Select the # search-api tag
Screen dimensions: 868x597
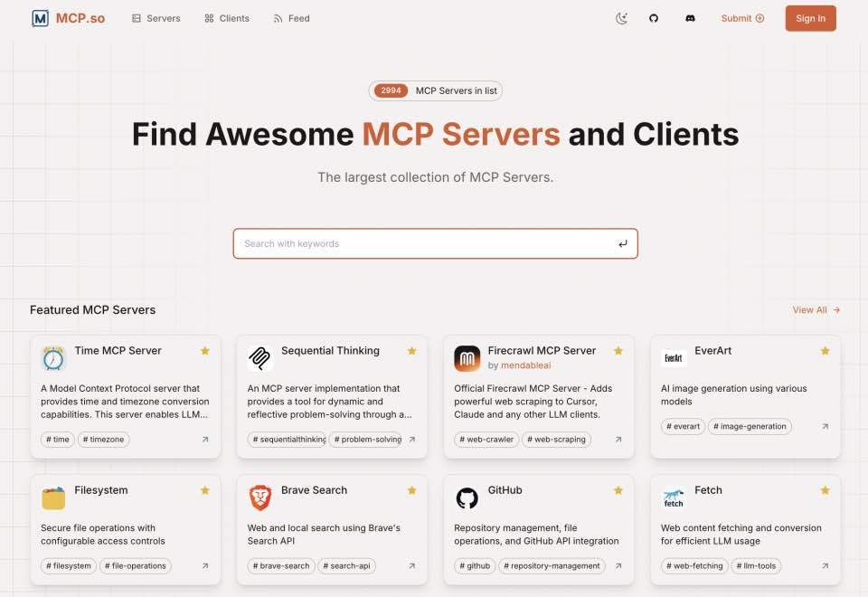(x=347, y=566)
